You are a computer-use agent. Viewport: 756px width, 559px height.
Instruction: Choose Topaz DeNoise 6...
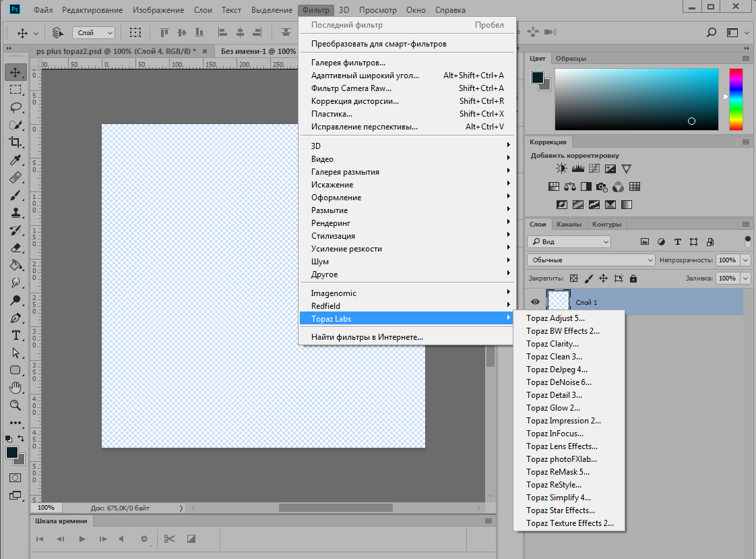[569, 382]
